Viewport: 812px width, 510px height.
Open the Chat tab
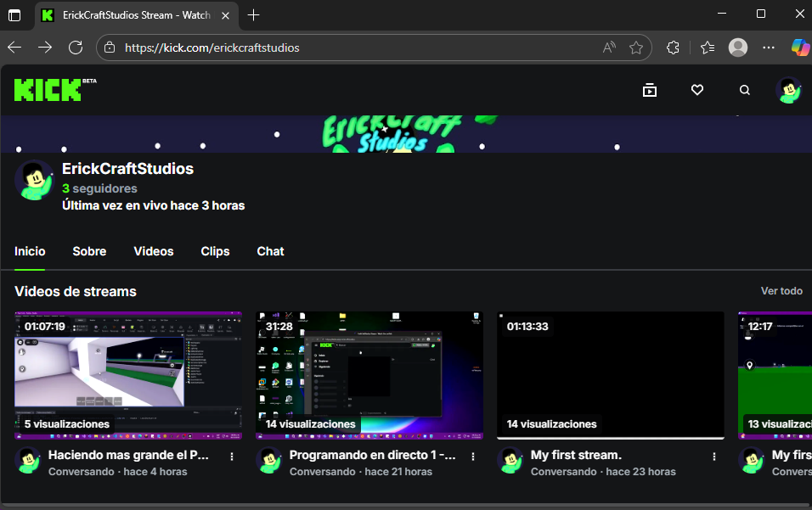270,251
